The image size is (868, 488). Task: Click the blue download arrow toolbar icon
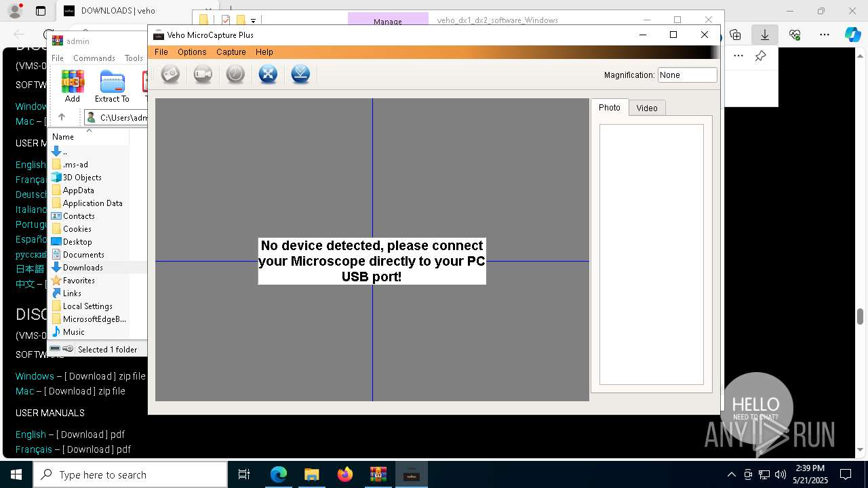(x=300, y=74)
